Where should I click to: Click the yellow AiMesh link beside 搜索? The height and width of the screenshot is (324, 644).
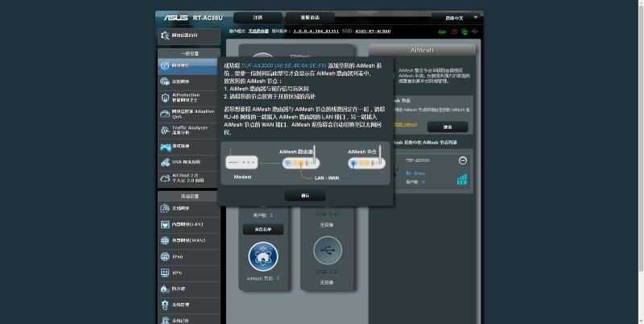click(406, 124)
